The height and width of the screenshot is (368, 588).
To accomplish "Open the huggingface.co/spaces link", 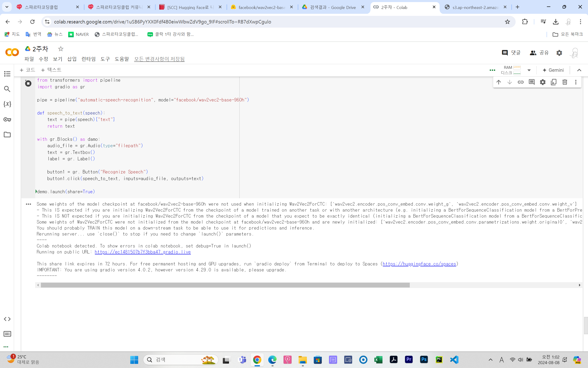I will [x=419, y=264].
